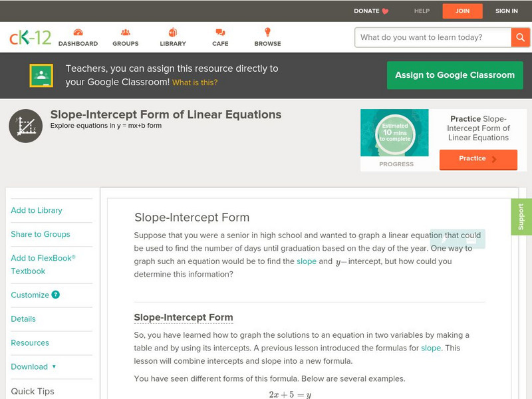Image resolution: width=532 pixels, height=399 pixels.
Task: Click 'Explore equations in y = mx+b form'
Action: [106, 126]
